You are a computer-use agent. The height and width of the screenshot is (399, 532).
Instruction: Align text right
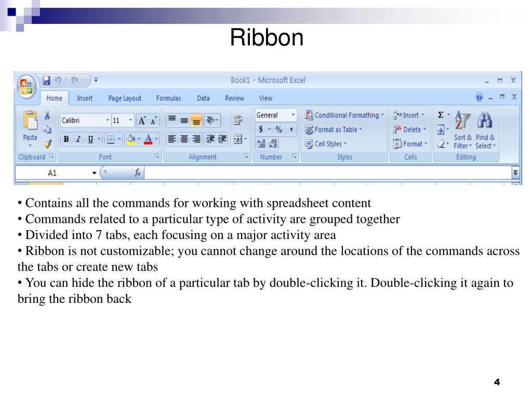(x=196, y=139)
